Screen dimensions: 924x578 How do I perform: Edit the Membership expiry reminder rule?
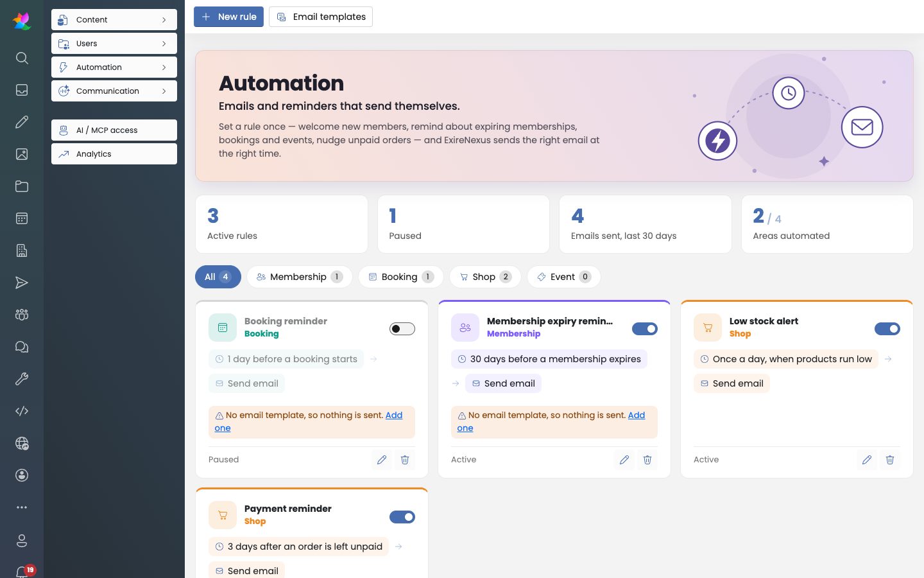tap(624, 460)
